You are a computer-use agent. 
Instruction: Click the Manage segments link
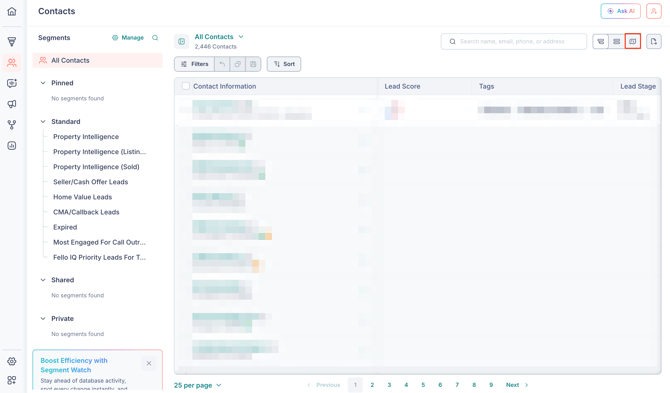pos(128,38)
